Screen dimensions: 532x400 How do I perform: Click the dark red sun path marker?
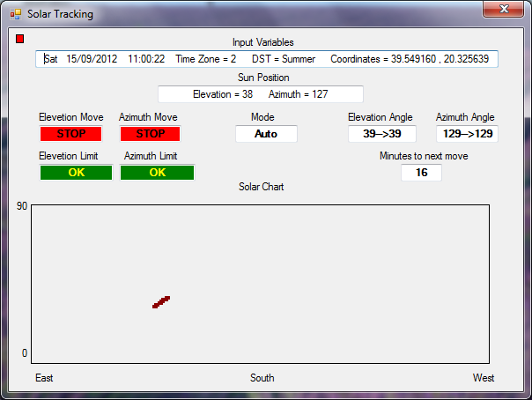point(160,302)
